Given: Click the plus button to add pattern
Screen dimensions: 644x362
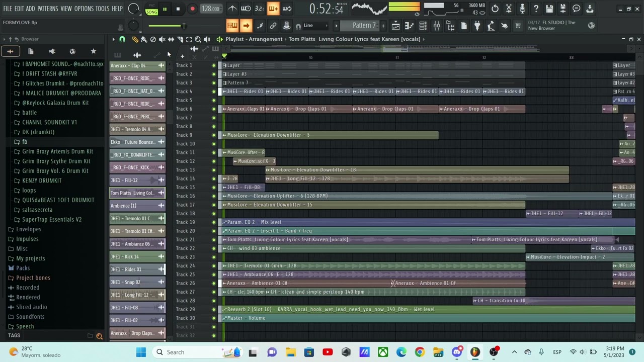Looking at the screenshot, I should coord(383,26).
